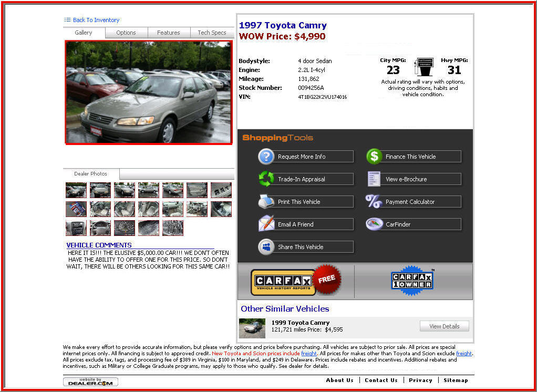Click the CARFAX 1 Owner badge

click(x=412, y=281)
